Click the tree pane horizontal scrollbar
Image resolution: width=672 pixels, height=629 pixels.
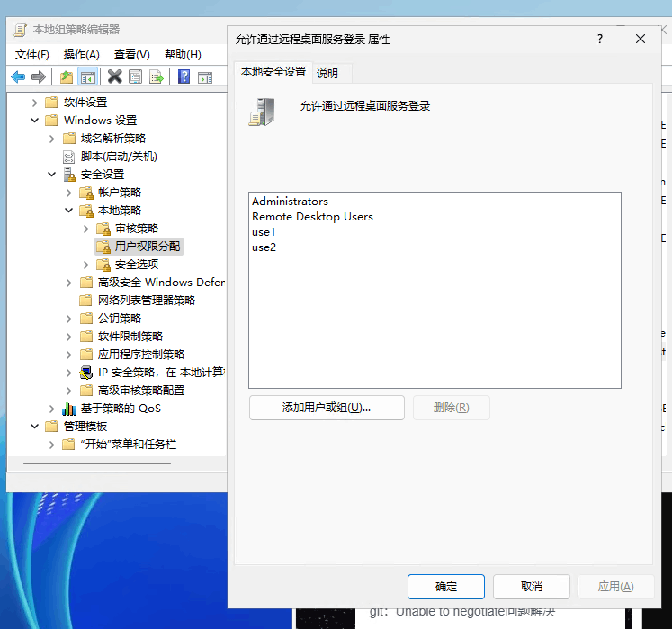pyautogui.click(x=97, y=463)
